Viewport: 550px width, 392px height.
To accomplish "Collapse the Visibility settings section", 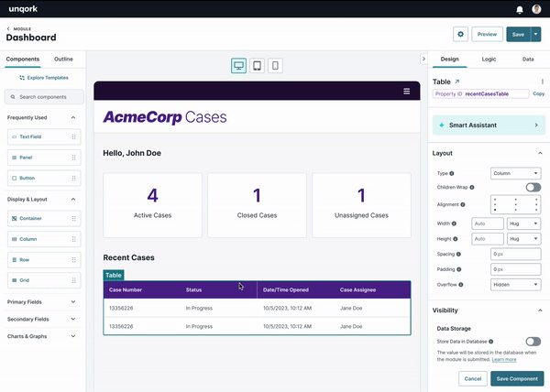I will (540, 310).
